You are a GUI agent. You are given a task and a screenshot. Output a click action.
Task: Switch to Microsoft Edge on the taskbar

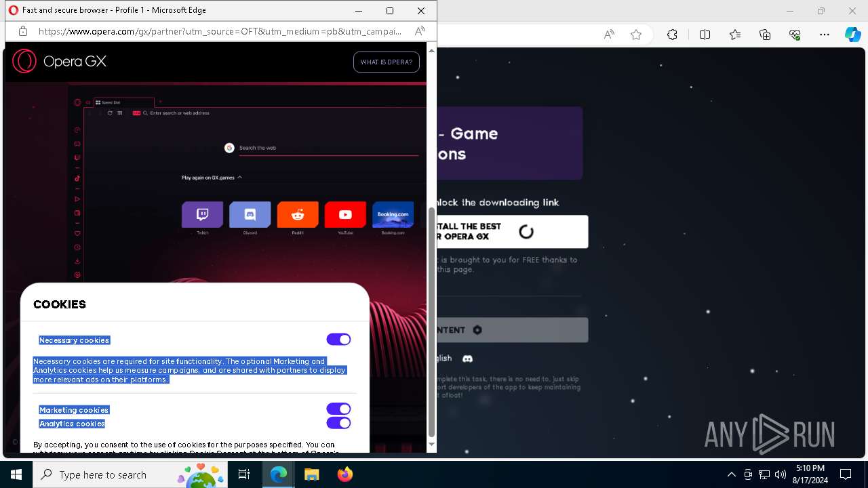[279, 474]
